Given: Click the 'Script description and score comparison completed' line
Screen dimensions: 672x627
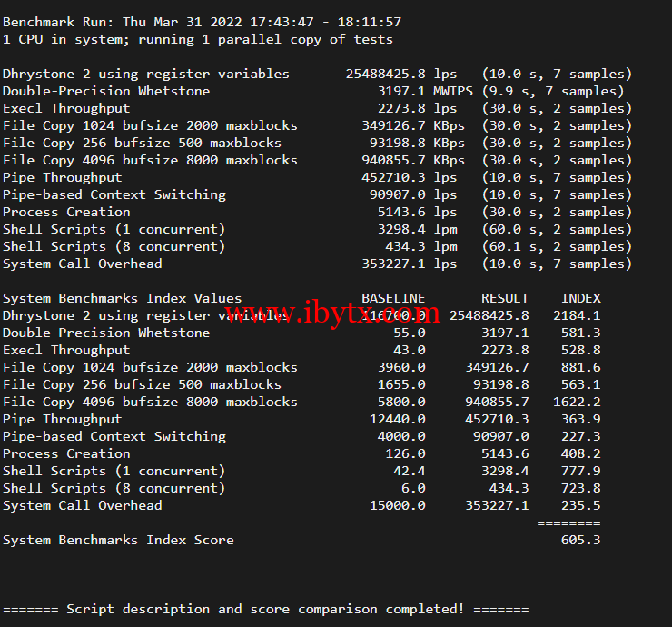Looking at the screenshot, I should (265, 609).
